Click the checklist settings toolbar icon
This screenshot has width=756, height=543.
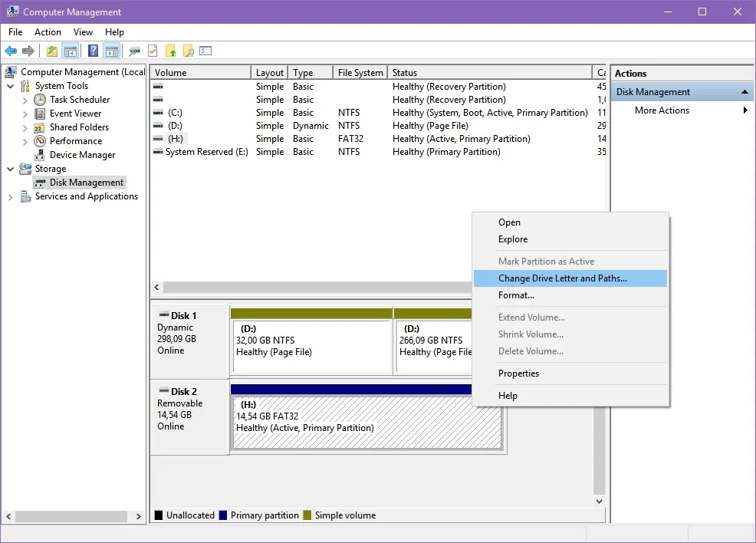[x=206, y=51]
